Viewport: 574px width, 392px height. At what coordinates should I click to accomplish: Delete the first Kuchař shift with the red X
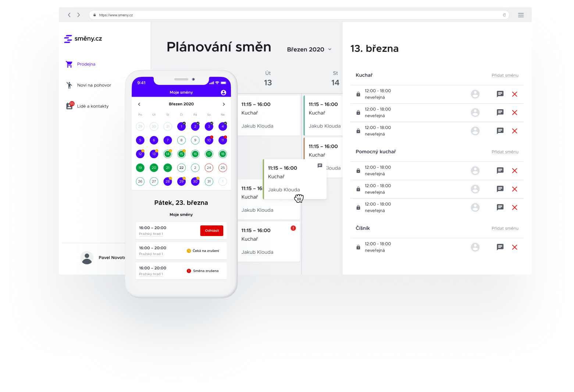point(514,94)
